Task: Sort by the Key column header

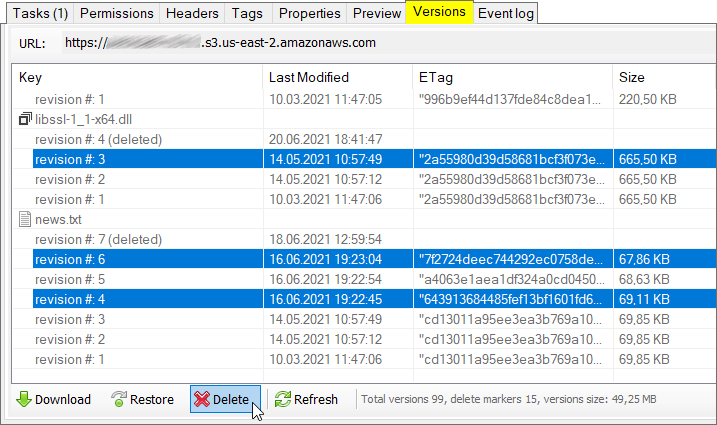Action: pos(137,77)
